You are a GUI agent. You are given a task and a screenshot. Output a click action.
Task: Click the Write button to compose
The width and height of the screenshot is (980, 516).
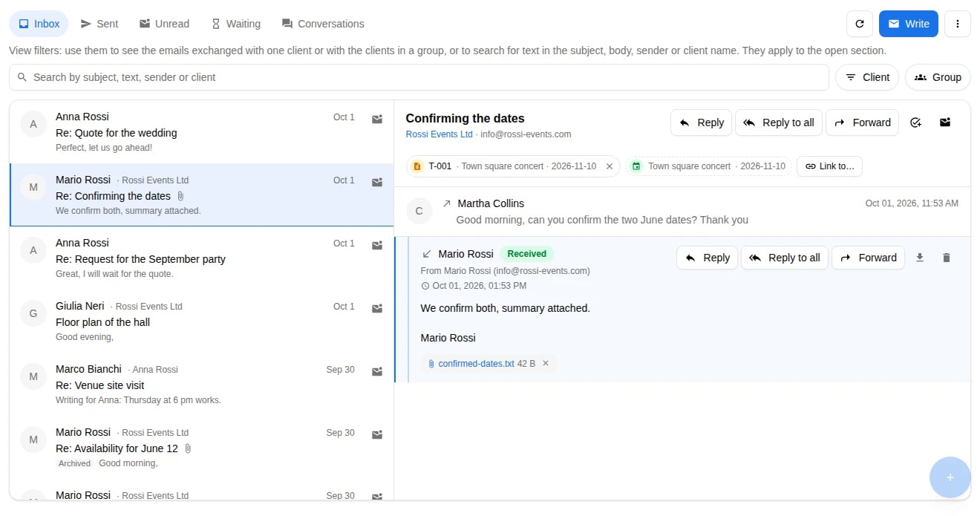908,24
